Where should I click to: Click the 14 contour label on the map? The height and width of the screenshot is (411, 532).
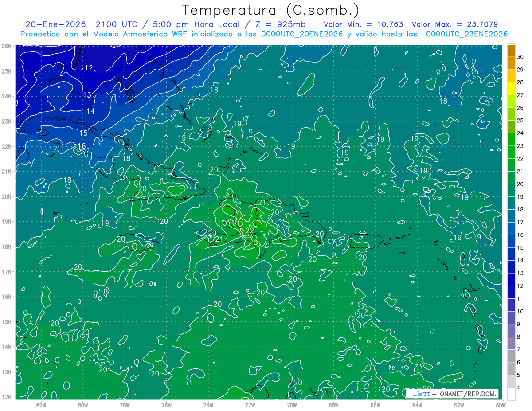[90, 111]
